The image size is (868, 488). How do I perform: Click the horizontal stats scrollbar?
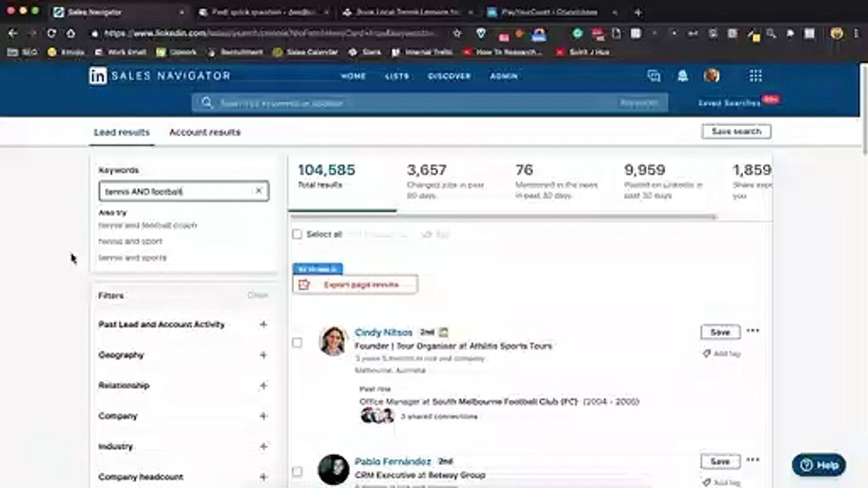[504, 217]
